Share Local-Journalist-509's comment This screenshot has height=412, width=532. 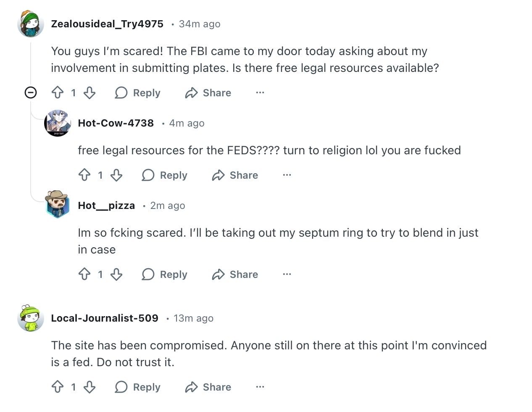tap(208, 387)
